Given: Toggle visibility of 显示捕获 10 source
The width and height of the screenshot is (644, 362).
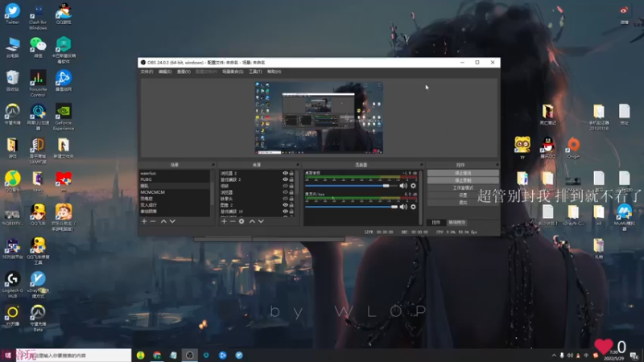Looking at the screenshot, I should pos(285,212).
